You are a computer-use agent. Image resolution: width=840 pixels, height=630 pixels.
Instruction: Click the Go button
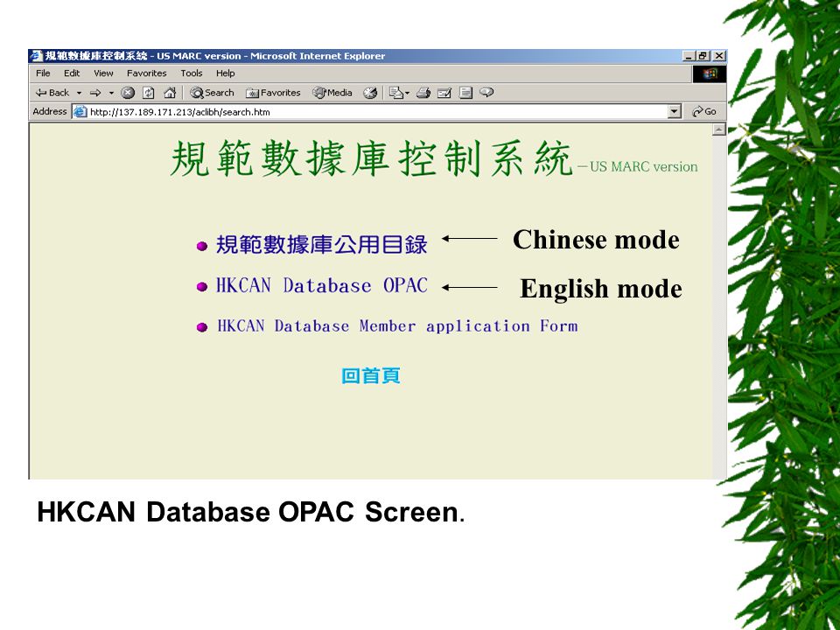pos(703,111)
